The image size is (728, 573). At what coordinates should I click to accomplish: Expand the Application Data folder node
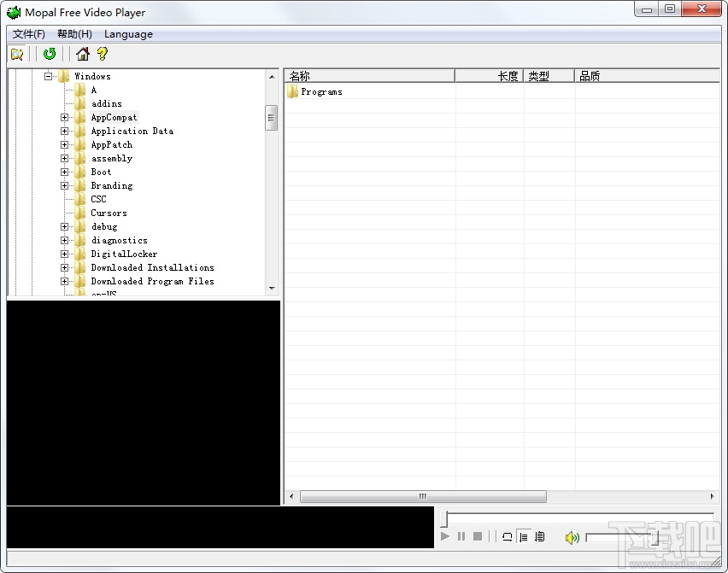[65, 131]
